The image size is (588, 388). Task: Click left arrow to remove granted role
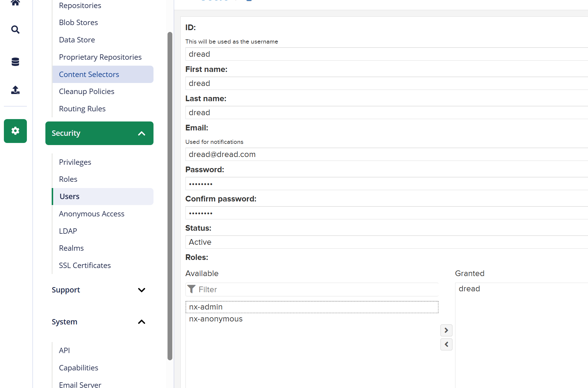(446, 344)
